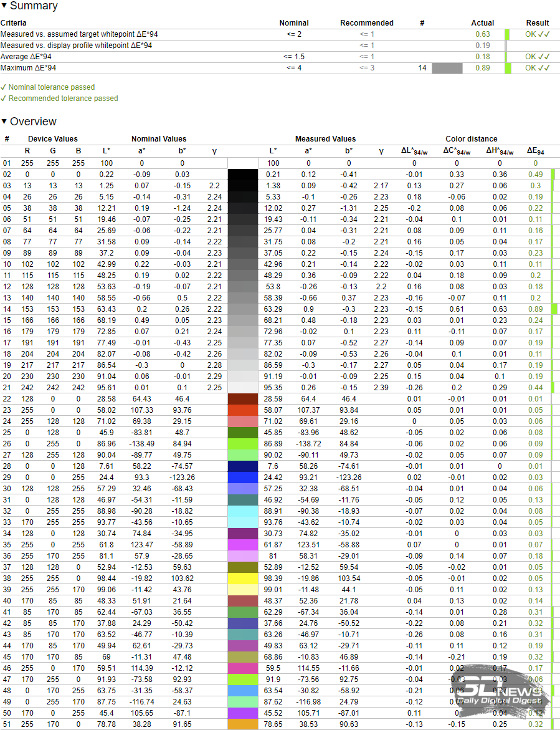
Task: Click the Result column header
Action: point(538,23)
